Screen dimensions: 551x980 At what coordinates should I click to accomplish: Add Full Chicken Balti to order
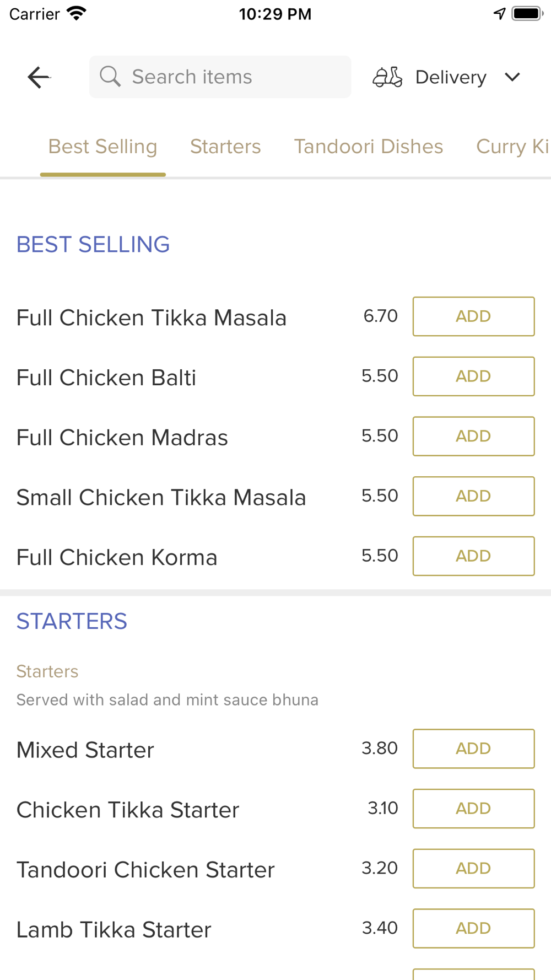point(473,376)
